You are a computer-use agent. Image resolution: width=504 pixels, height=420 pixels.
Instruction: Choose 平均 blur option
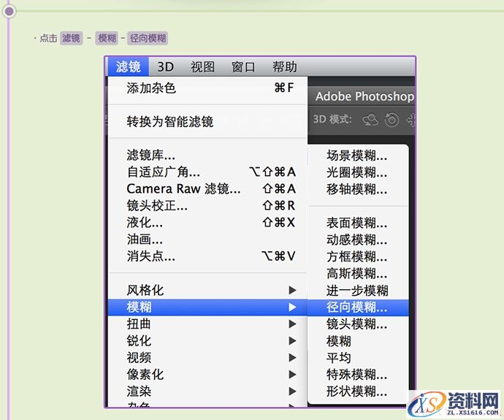click(358, 357)
